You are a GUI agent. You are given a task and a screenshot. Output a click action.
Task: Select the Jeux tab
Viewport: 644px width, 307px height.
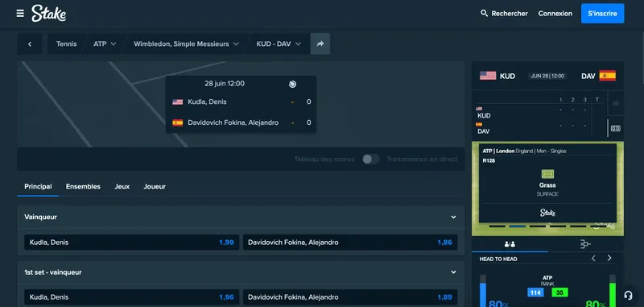click(x=122, y=187)
